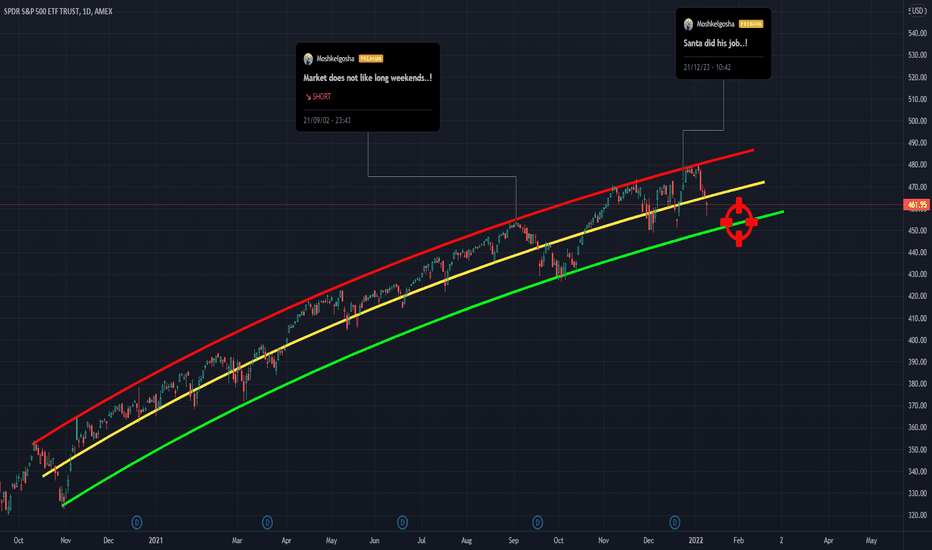Open the dividend marker between Sep and Oct
Screen dimensions: 932x550
coord(537,523)
